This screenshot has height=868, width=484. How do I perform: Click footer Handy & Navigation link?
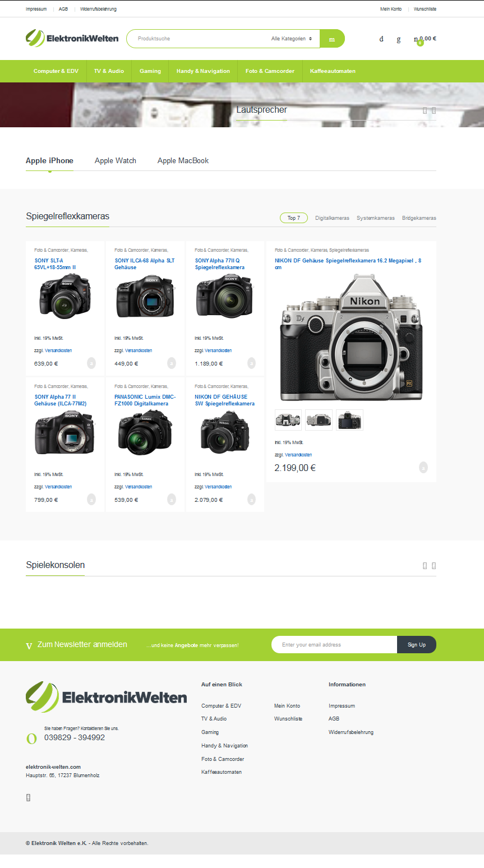point(224,746)
